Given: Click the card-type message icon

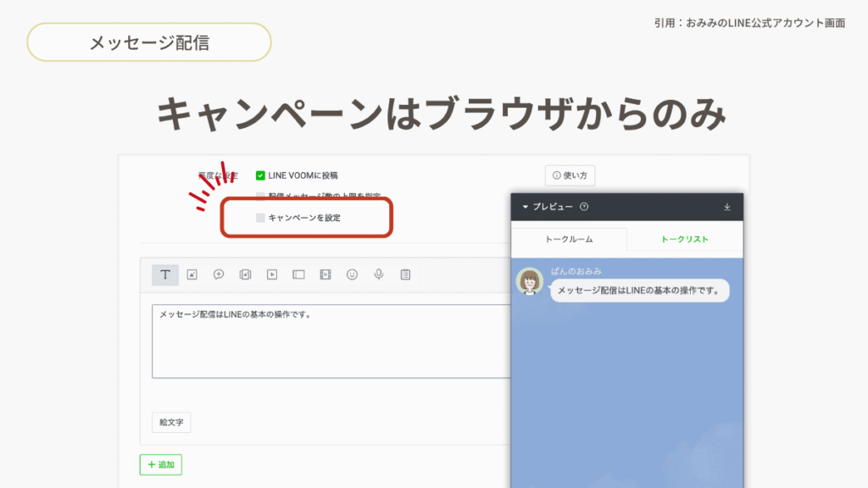Looking at the screenshot, I should coord(245,274).
